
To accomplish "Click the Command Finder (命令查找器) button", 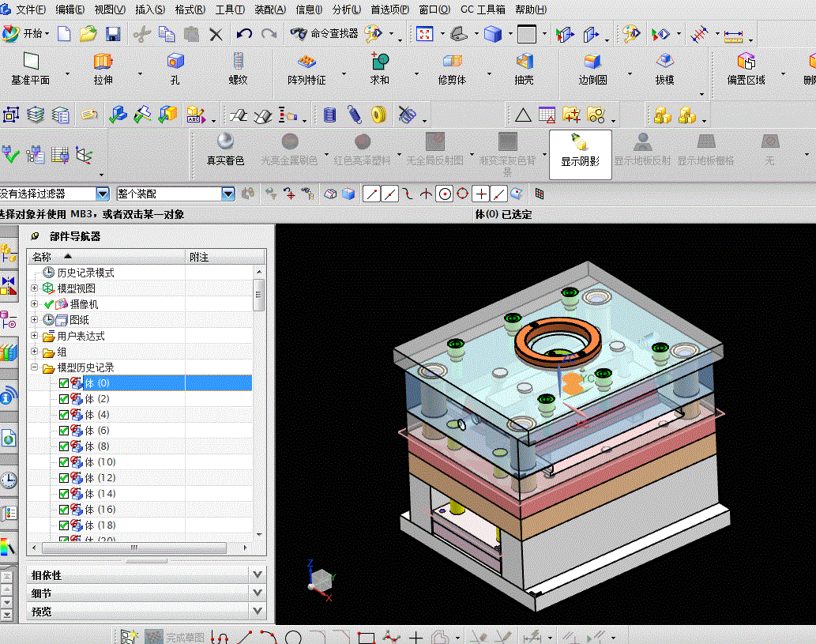I will 325,34.
